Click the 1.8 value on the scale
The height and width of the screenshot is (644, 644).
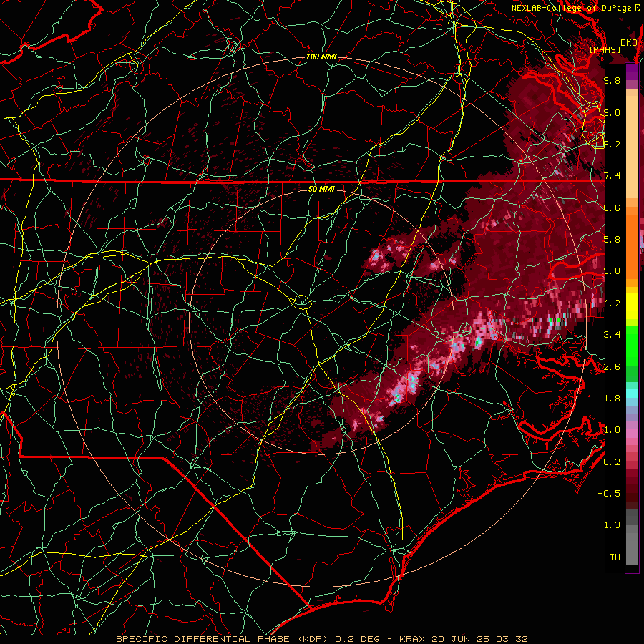tap(612, 399)
